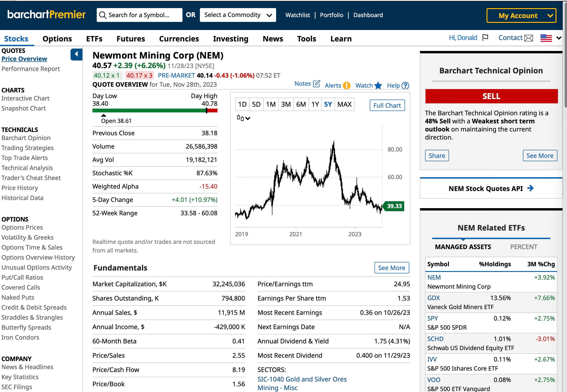Open the Watchlist link
This screenshot has width=567, height=392.
(298, 15)
